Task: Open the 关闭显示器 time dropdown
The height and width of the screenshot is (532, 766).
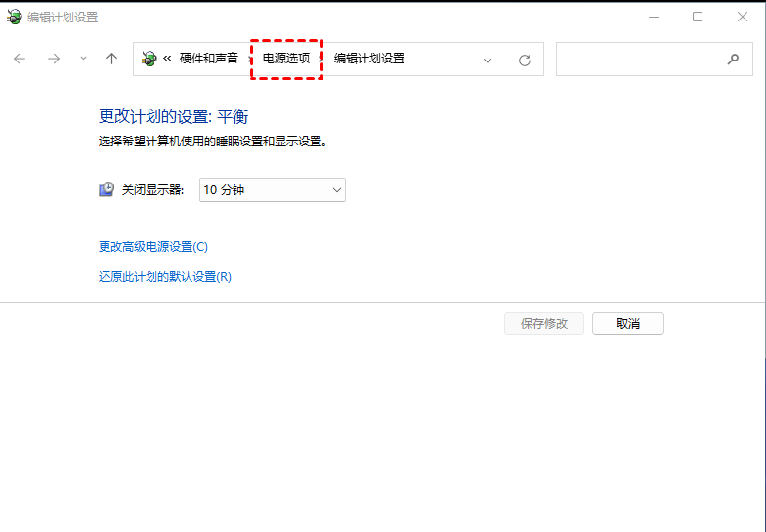Action: coord(272,189)
